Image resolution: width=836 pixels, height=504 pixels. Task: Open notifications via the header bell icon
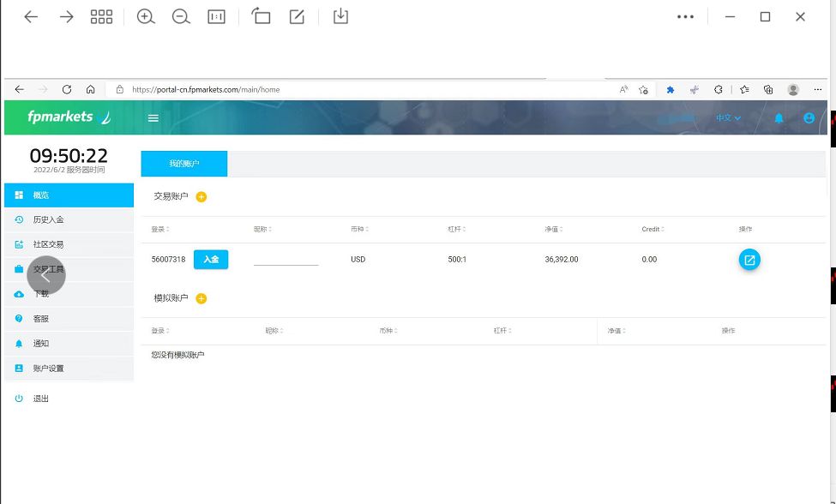coord(779,118)
